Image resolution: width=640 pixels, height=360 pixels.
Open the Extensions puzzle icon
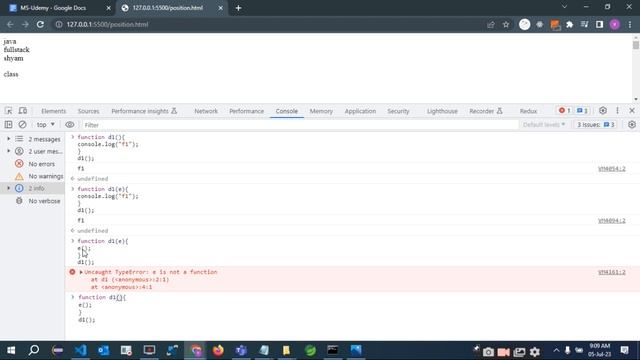coord(570,24)
